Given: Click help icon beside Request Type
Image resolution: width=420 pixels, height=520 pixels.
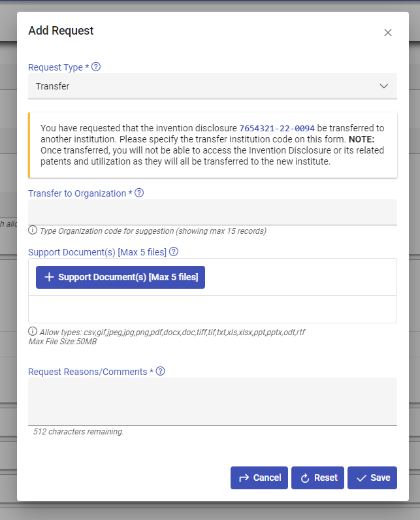Looking at the screenshot, I should [x=96, y=67].
